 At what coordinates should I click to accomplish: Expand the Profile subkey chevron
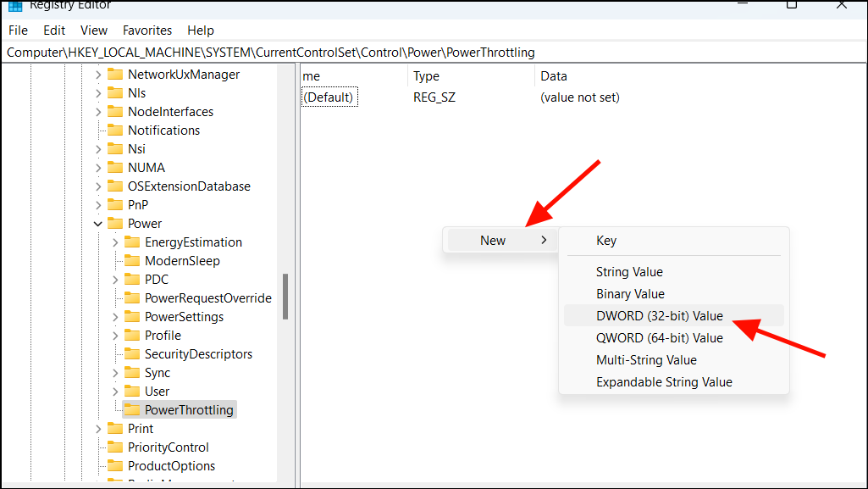pyautogui.click(x=115, y=336)
